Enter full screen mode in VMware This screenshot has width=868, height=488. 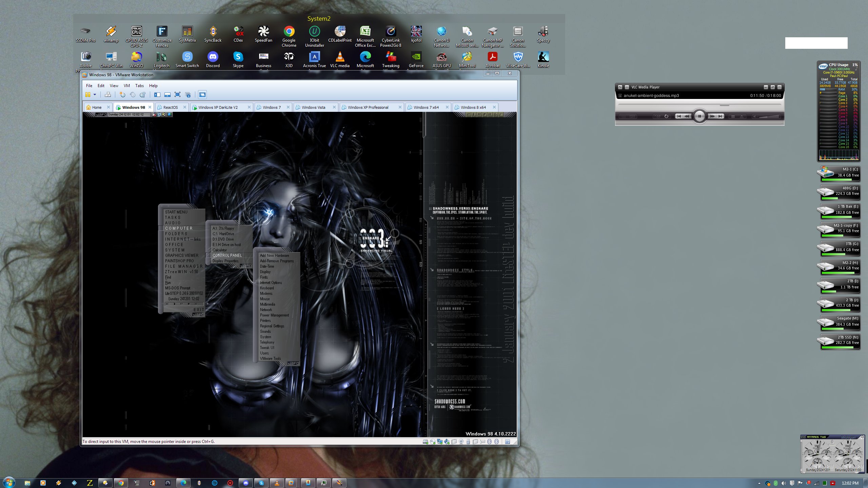click(177, 95)
